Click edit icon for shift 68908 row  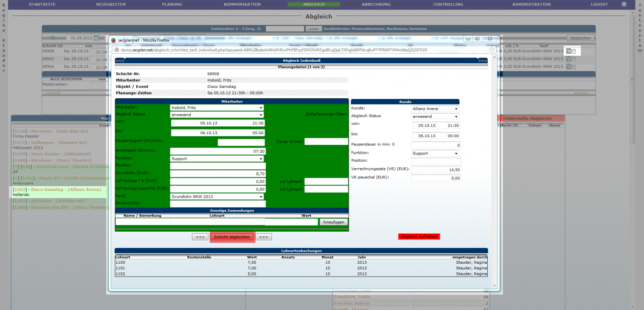tap(568, 51)
